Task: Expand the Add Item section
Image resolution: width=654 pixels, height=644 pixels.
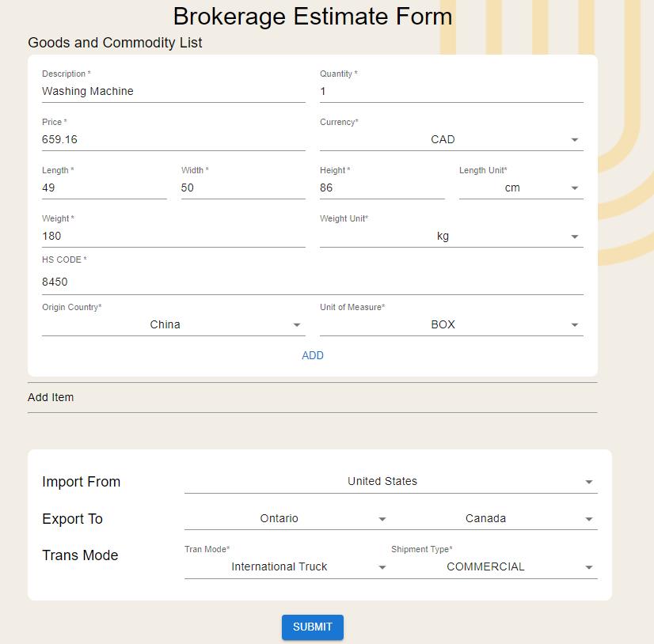Action: [x=313, y=398]
